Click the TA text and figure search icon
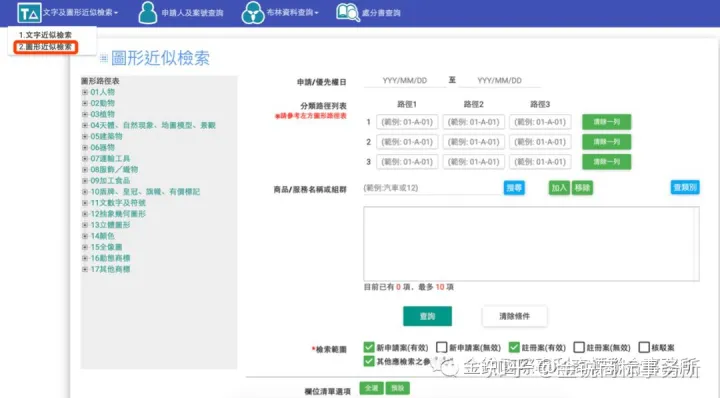The height and width of the screenshot is (398, 720). (29, 13)
